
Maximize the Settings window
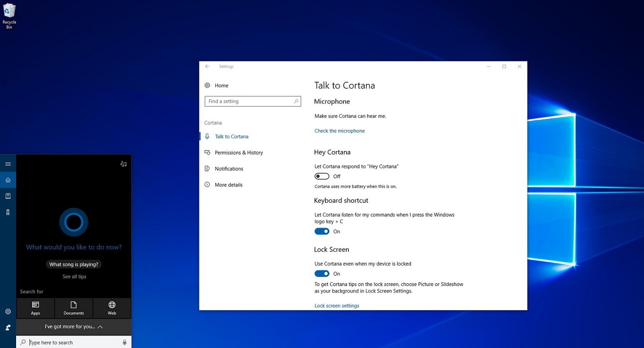(504, 66)
